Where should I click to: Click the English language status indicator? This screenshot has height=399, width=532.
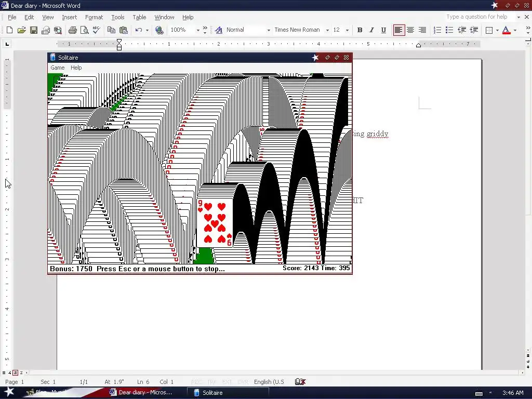pyautogui.click(x=269, y=382)
